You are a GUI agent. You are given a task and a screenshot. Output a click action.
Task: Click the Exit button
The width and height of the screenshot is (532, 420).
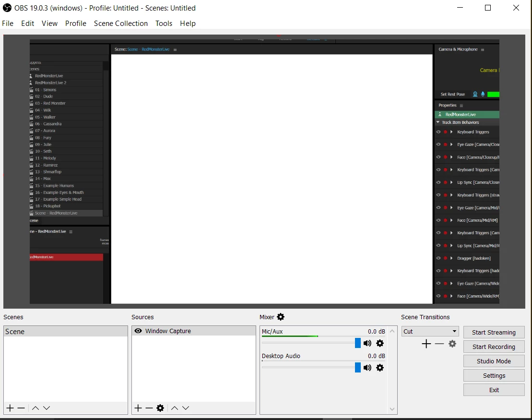(x=494, y=390)
